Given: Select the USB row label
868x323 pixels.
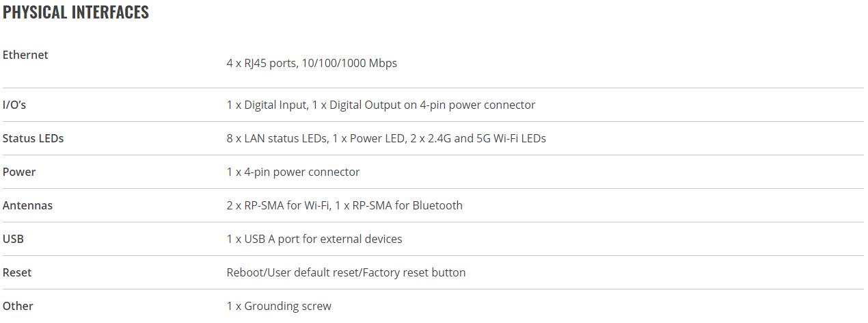Looking at the screenshot, I should [x=14, y=239].
